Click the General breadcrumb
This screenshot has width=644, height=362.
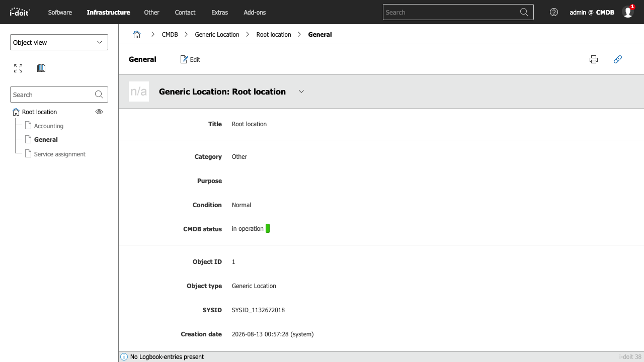(x=320, y=35)
